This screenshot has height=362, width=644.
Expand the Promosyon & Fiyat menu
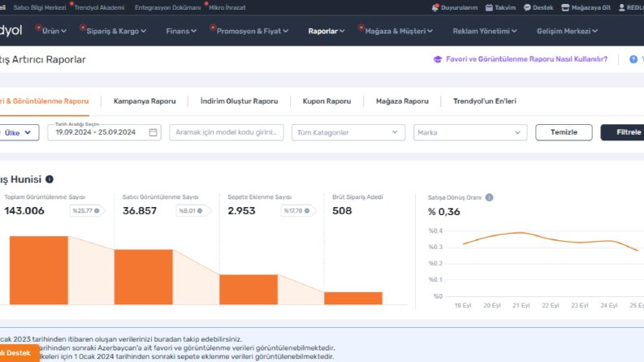253,31
